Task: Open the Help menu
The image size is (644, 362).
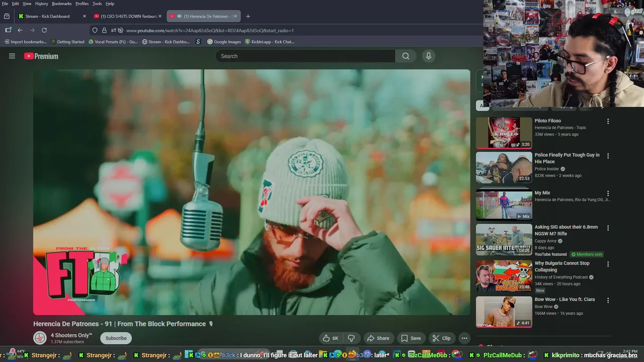Action: pos(110,4)
